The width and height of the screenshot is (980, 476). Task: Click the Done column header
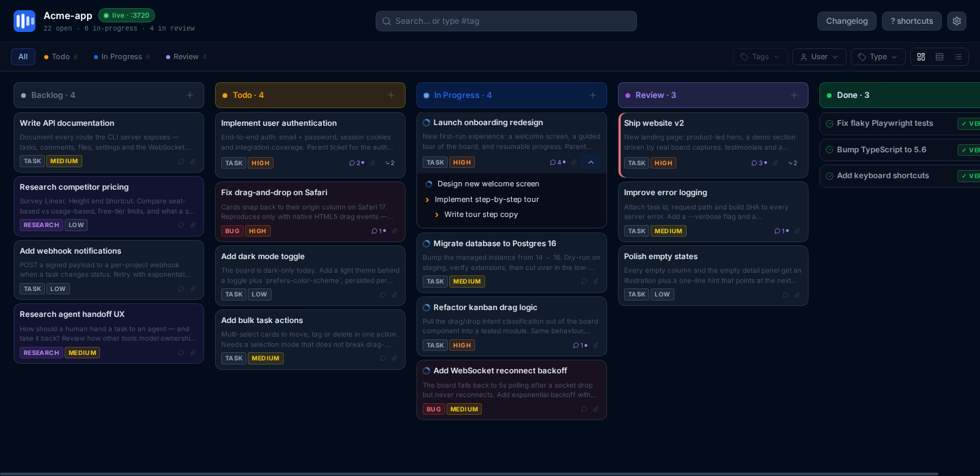pos(900,95)
